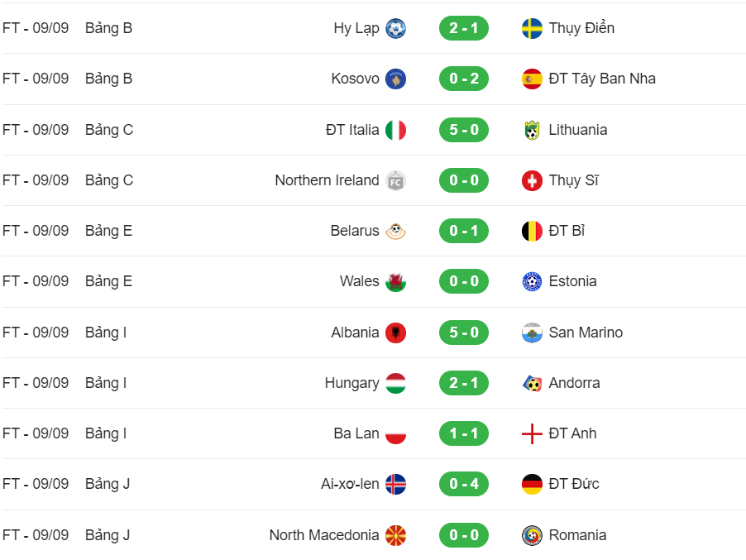Click the Albania eagle crest icon

coord(395,333)
